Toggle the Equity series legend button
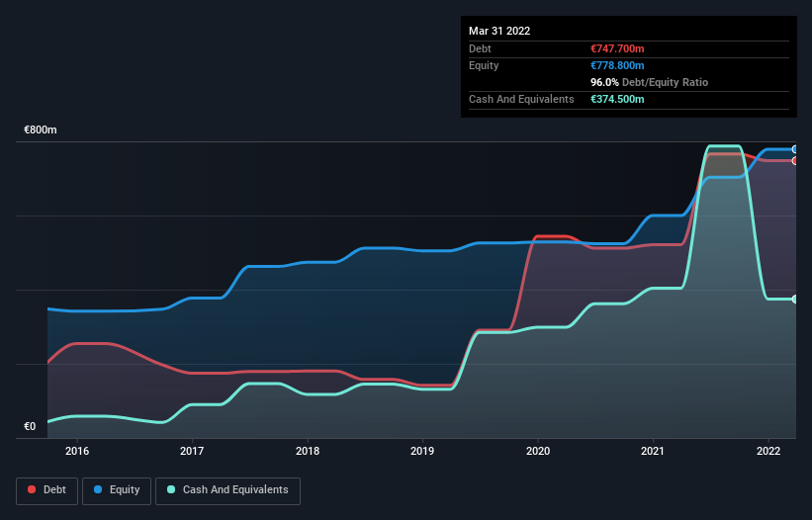The height and width of the screenshot is (520, 812). click(x=117, y=490)
